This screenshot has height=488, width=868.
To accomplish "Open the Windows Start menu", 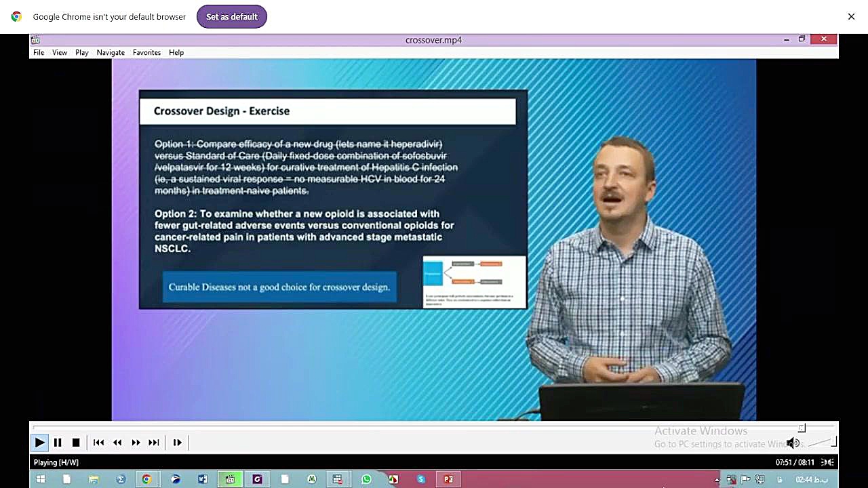I will pyautogui.click(x=41, y=479).
